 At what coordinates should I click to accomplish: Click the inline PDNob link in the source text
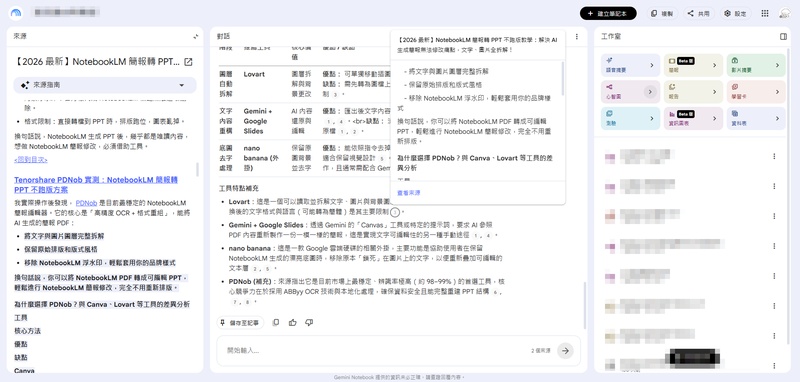click(86, 203)
